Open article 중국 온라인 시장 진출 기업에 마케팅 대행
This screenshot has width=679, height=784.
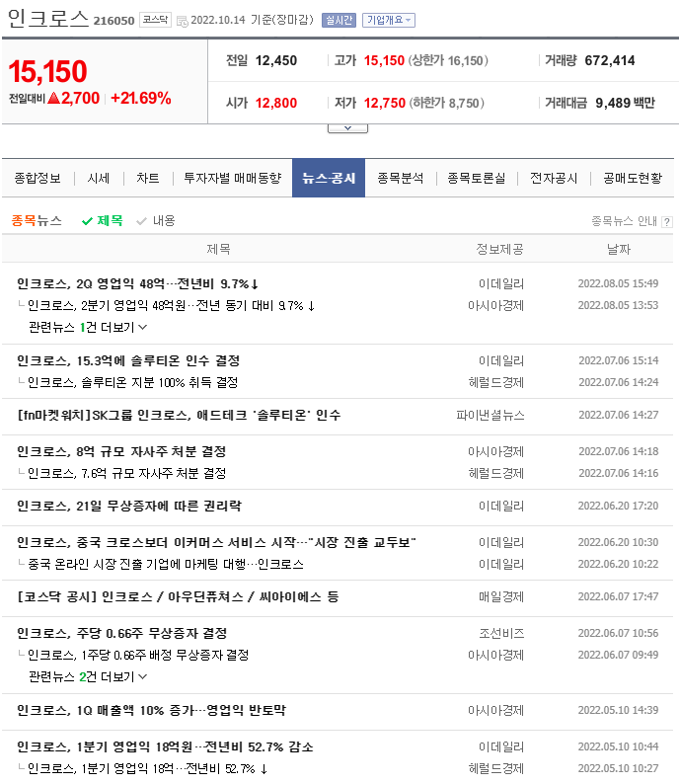pyautogui.click(x=166, y=564)
